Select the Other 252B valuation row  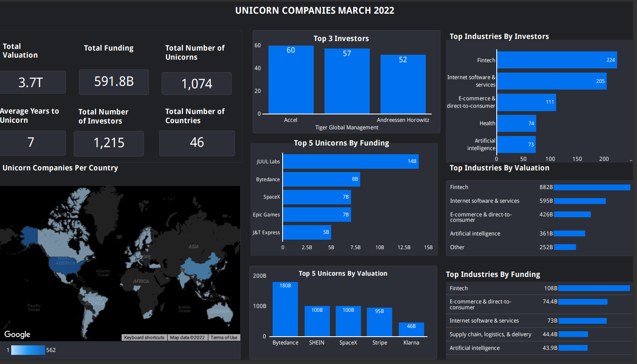539,247
